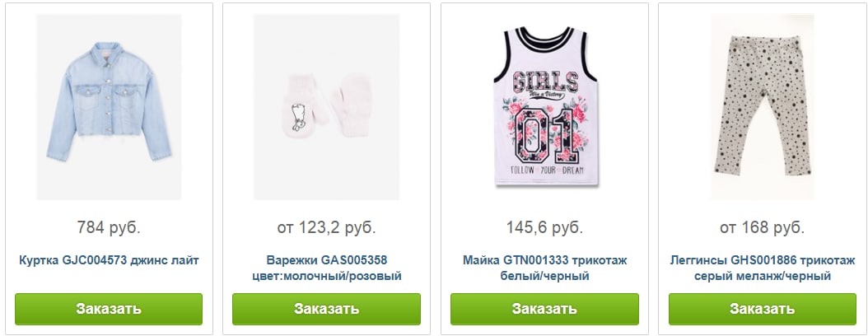Open the polka dot leggings image
This screenshot has width=868, height=336.
[763, 107]
